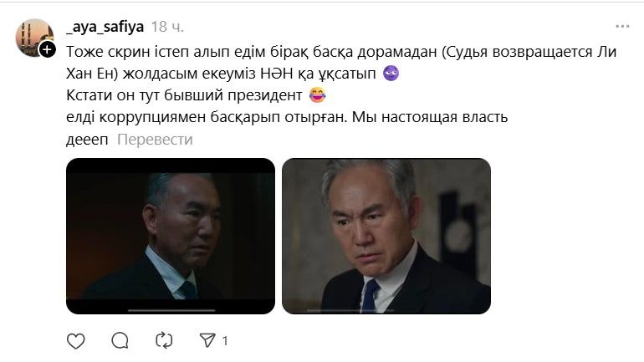Click the faint bar at bottom of right image
The height and width of the screenshot is (362, 644).
pos(350,311)
